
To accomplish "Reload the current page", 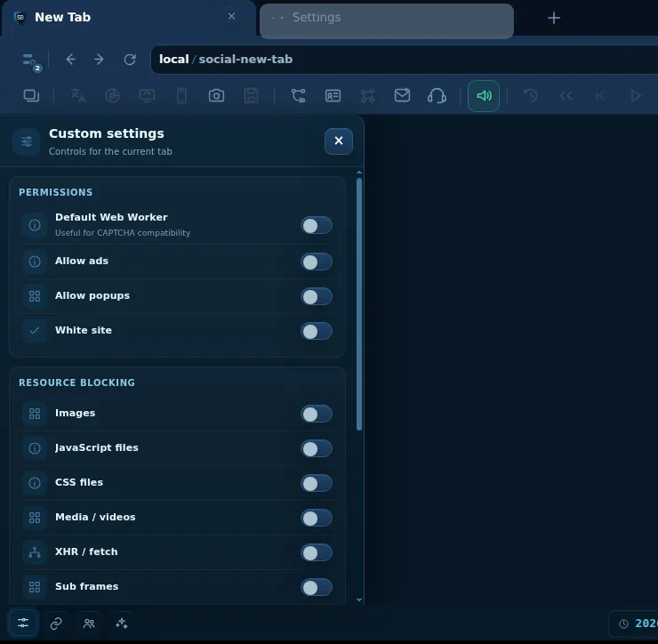I will [130, 60].
